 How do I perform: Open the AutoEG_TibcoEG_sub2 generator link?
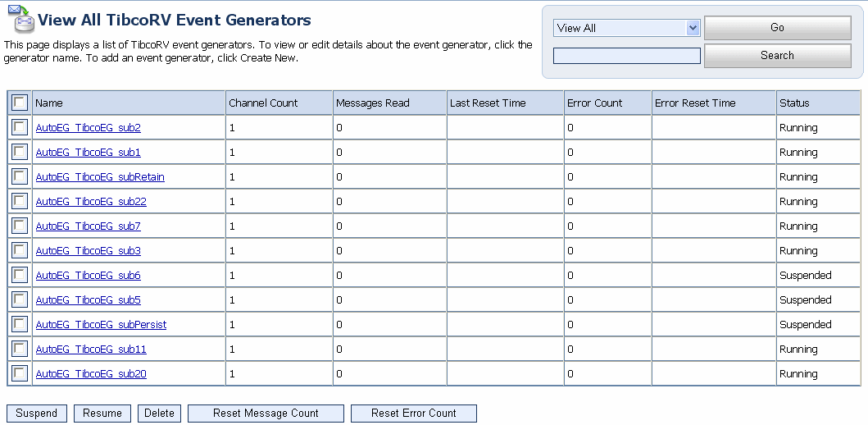(x=88, y=128)
